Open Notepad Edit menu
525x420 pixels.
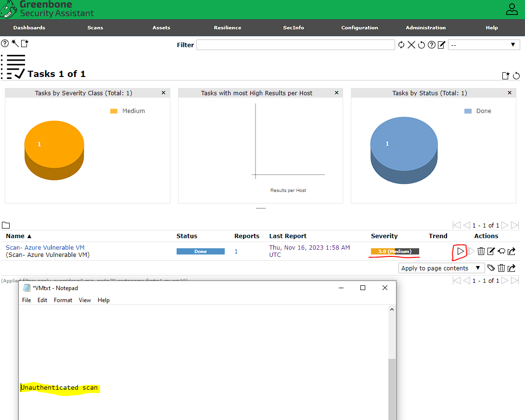pos(42,300)
